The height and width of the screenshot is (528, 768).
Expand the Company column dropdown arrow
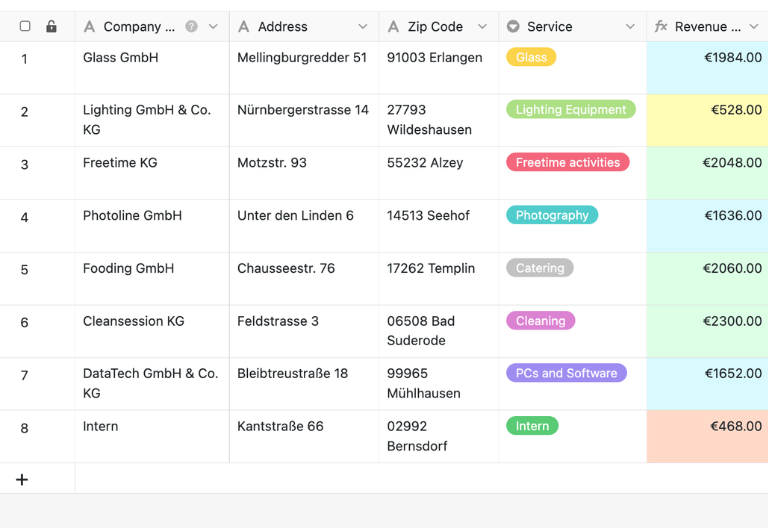pyautogui.click(x=213, y=26)
